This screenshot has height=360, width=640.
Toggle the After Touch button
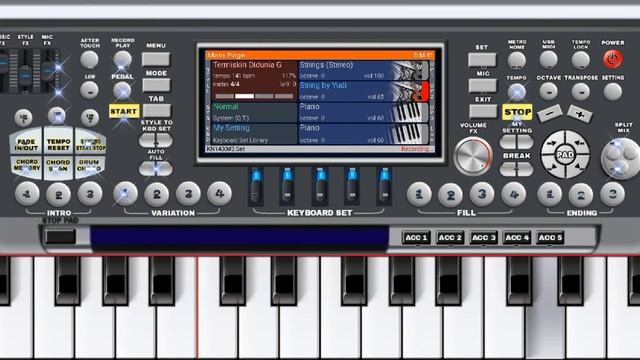click(89, 60)
